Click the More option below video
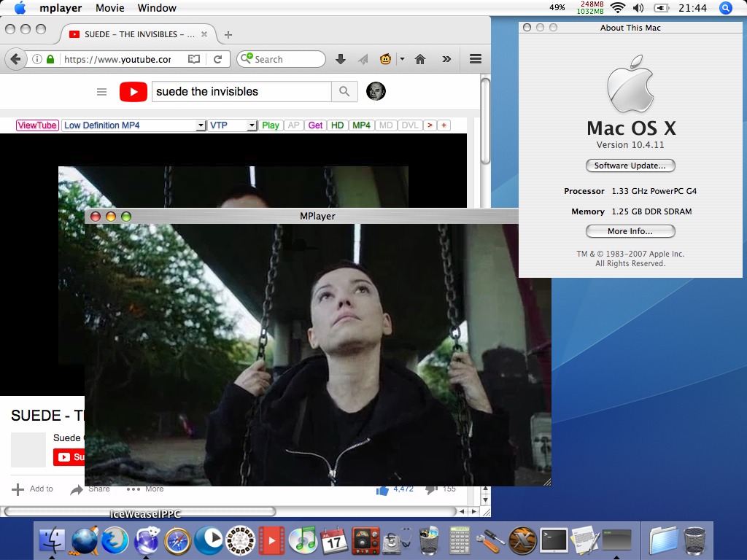Screen dimensions: 747x560 pos(145,489)
